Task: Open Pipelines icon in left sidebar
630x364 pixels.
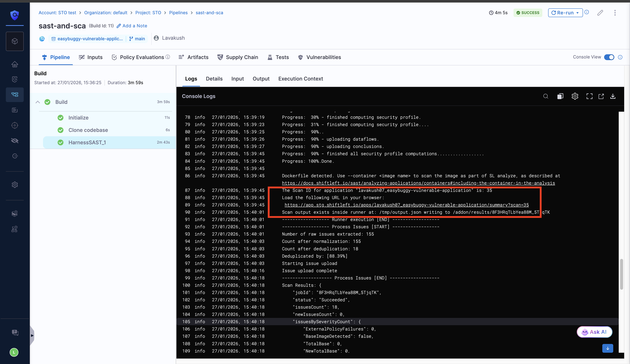Action: tap(15, 94)
